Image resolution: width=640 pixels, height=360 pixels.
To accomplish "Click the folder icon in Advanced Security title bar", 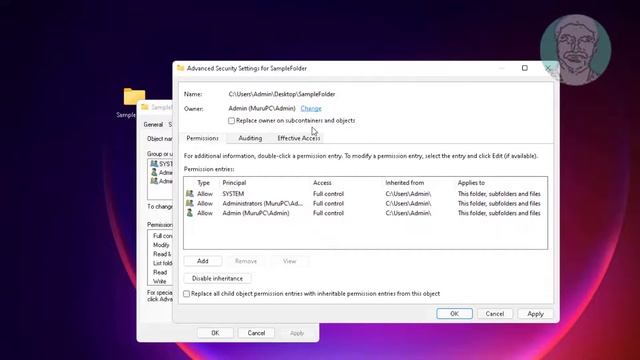I will point(180,68).
